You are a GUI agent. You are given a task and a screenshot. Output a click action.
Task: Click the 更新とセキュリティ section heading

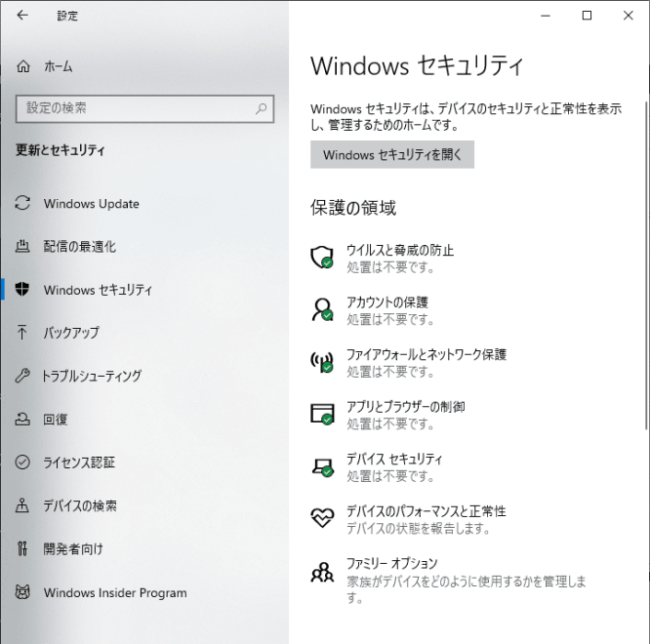coord(61,149)
